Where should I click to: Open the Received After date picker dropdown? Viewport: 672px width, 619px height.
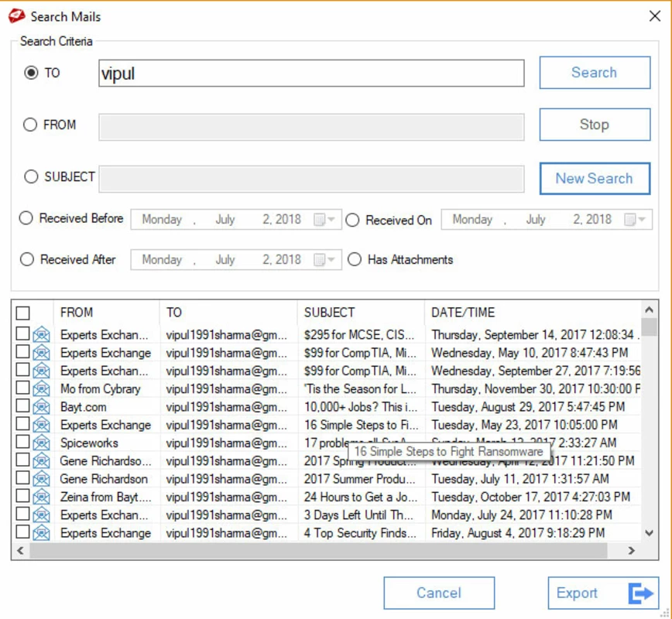[325, 260]
